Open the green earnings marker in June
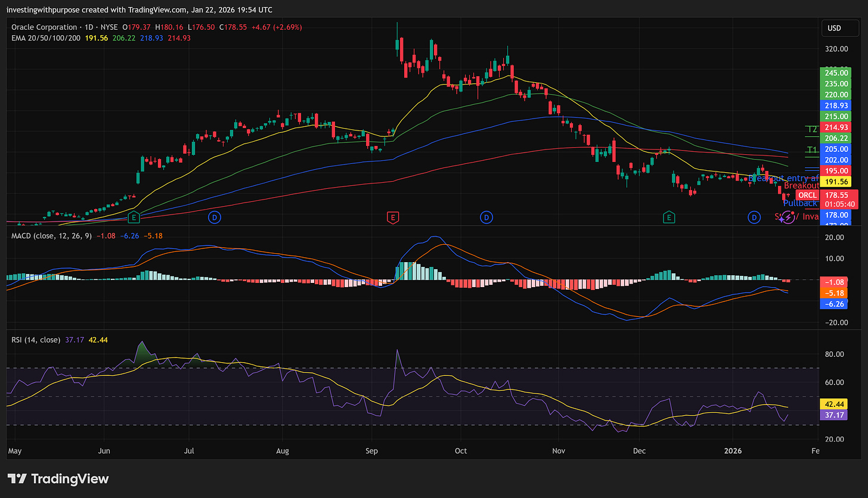Viewport: 868px width, 498px height. [134, 218]
